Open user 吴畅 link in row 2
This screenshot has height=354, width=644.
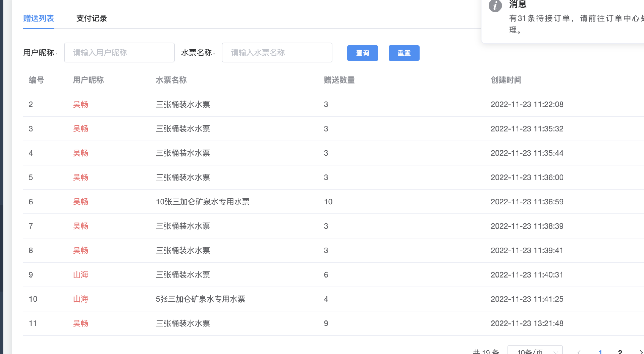pos(80,104)
